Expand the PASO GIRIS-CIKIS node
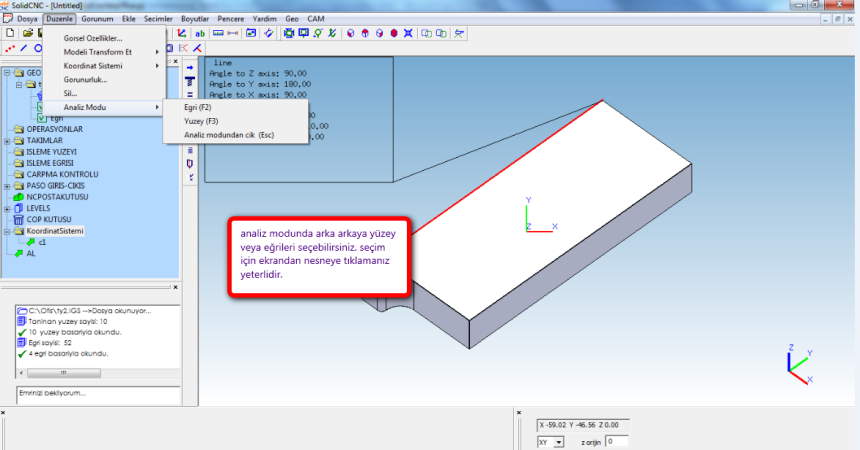Screen dimensions: 860x450 coord(7,186)
